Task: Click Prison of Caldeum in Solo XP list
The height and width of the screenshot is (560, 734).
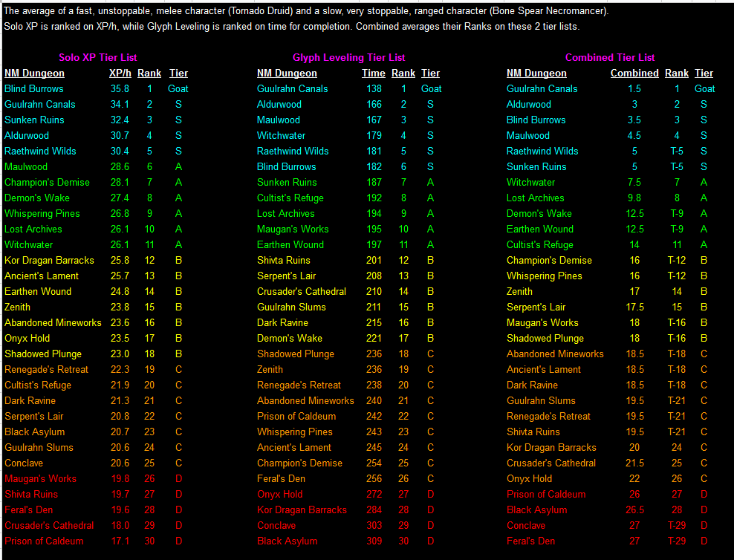Action: 44,541
